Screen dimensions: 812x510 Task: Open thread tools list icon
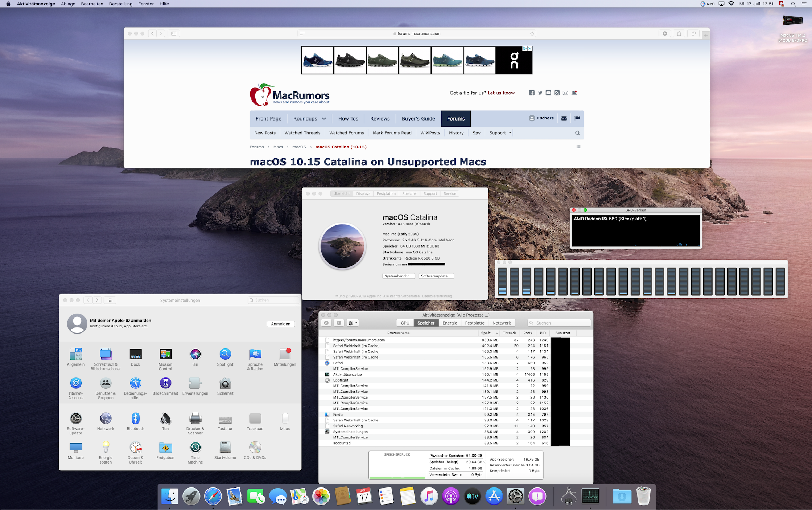point(578,147)
